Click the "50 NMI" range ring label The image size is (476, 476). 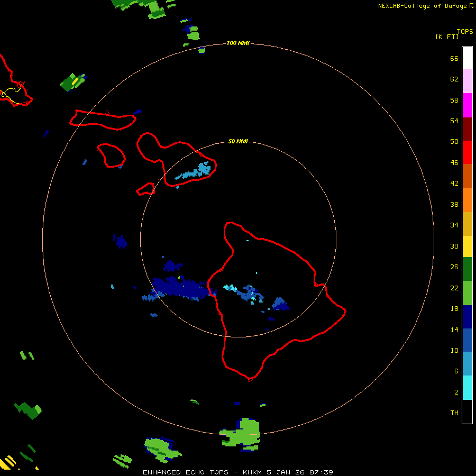tap(238, 141)
